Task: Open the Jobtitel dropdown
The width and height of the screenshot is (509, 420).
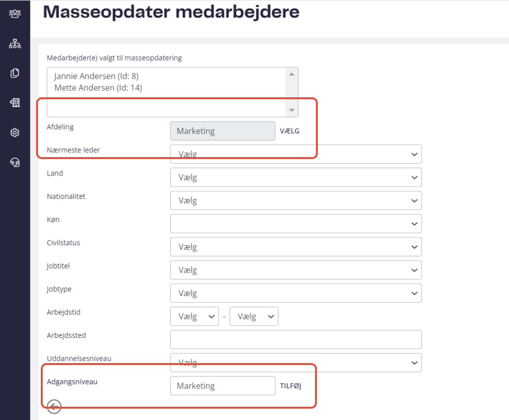Action: point(296,270)
